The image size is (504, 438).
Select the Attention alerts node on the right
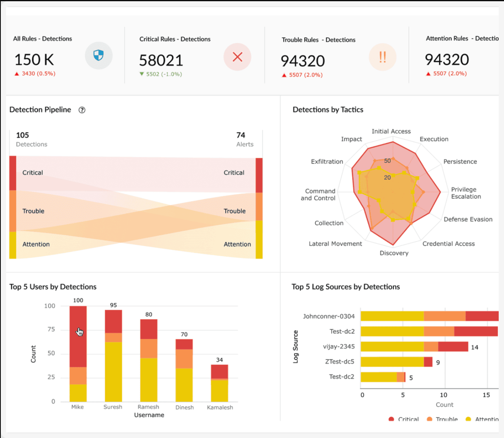[x=259, y=239]
